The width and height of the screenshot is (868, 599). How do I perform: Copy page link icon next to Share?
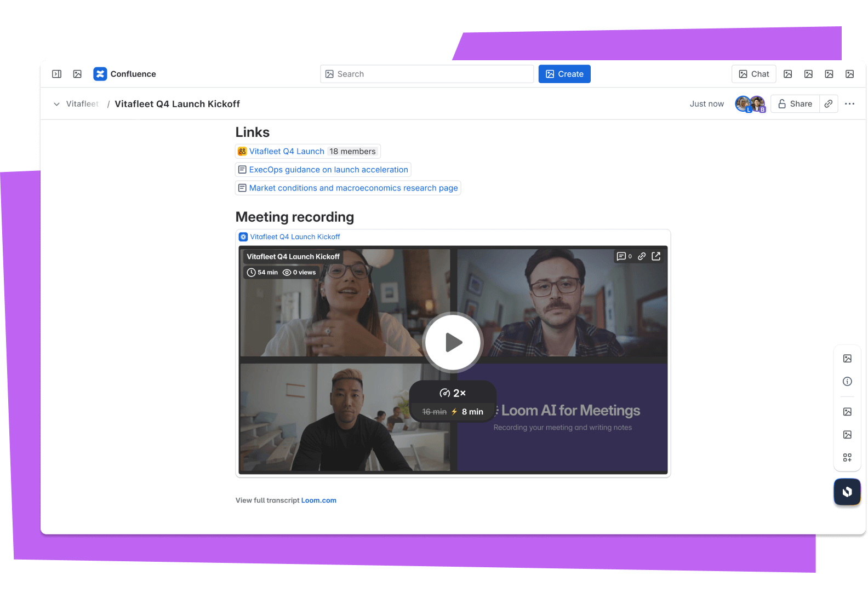tap(829, 104)
